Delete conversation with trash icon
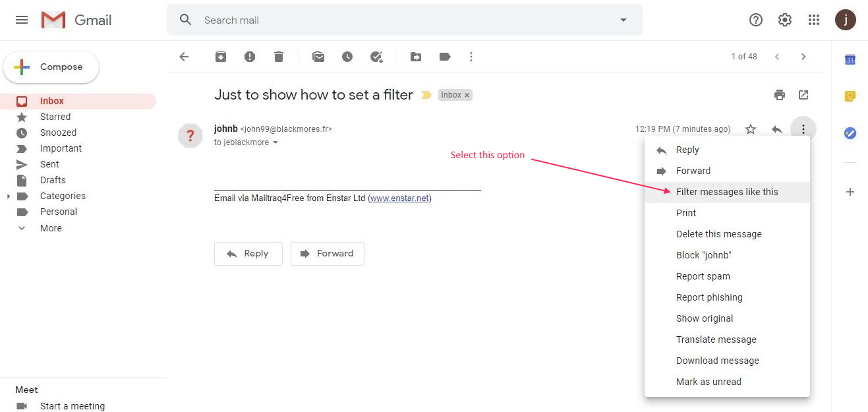The height and width of the screenshot is (412, 868). (279, 57)
